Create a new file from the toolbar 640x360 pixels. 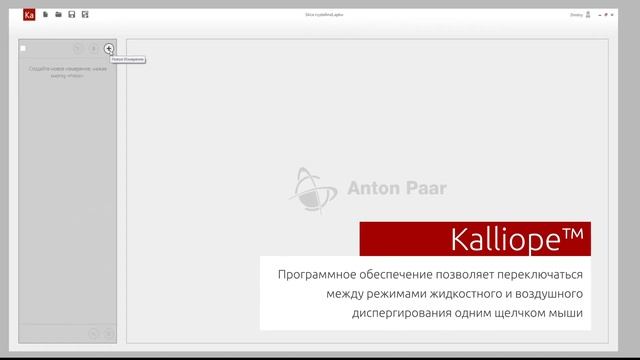(x=45, y=14)
